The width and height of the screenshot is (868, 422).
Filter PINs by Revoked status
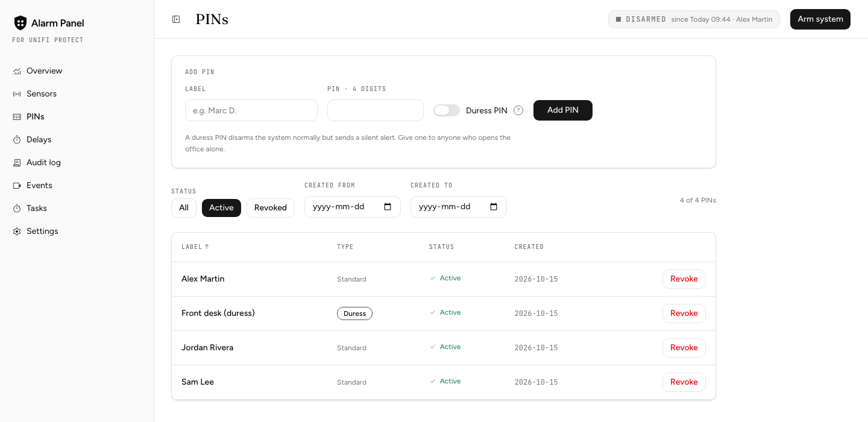click(271, 208)
